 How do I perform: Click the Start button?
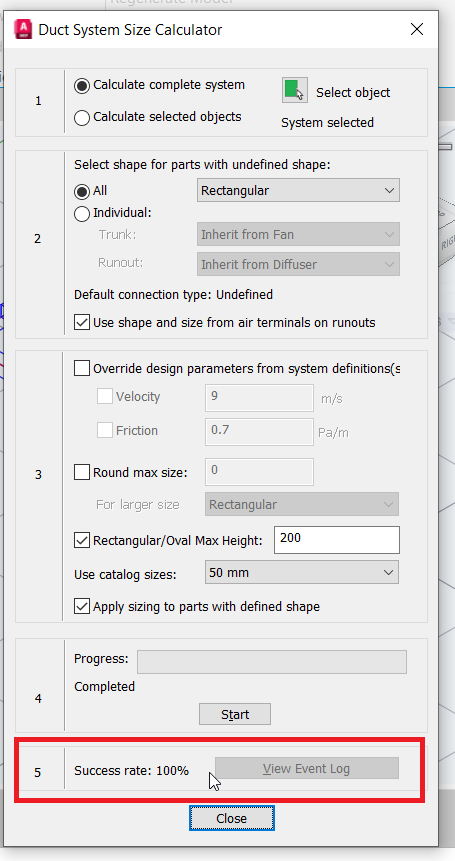(x=235, y=714)
